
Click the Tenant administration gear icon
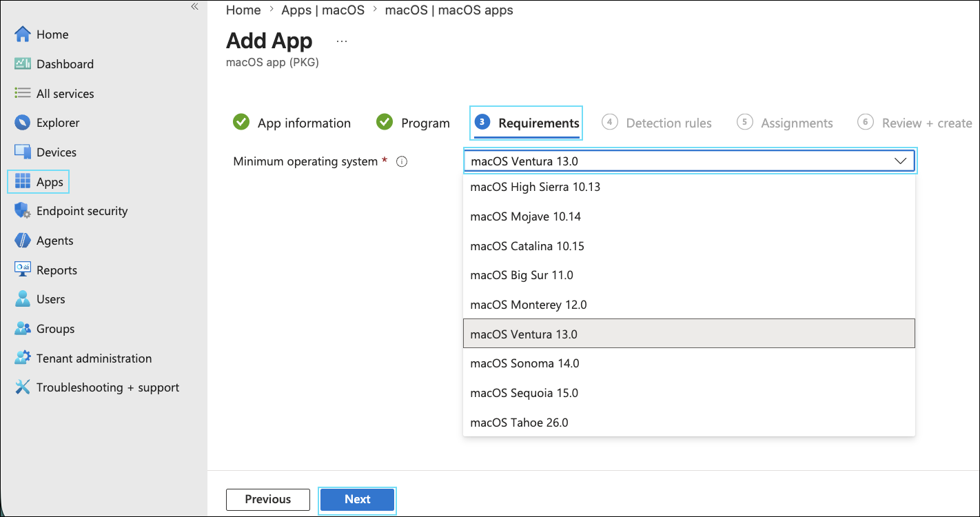tap(23, 358)
